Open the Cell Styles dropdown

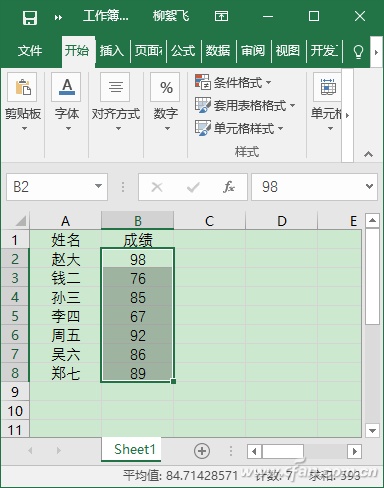239,128
